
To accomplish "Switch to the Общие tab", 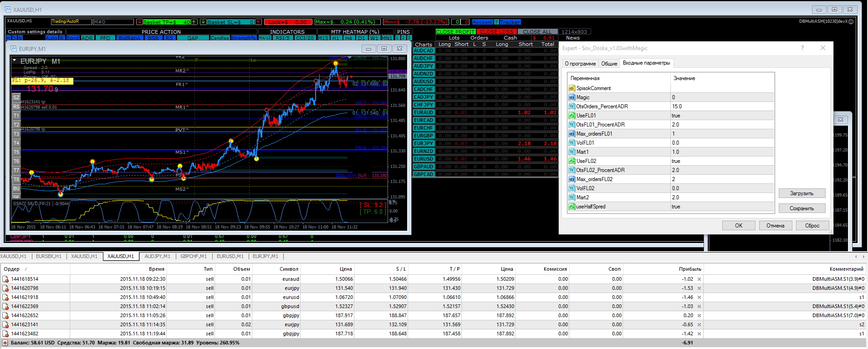I will point(609,64).
